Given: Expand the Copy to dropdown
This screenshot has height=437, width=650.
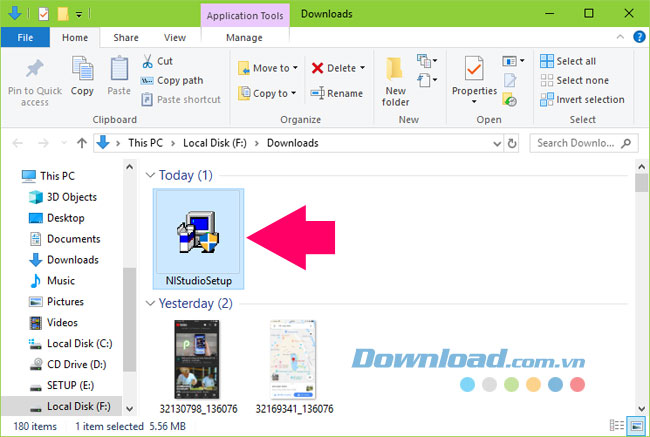Looking at the screenshot, I should (x=264, y=94).
